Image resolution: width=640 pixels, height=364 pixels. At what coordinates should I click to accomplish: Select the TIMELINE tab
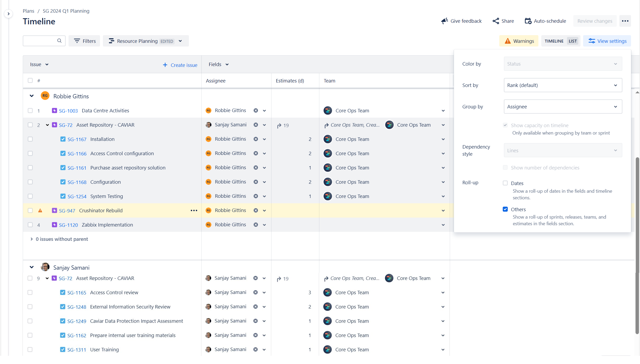554,41
